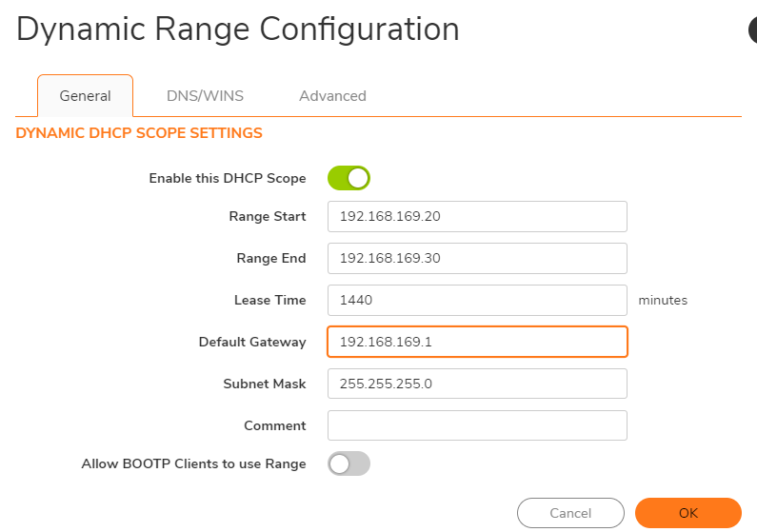Click the minutes unit label

point(663,300)
